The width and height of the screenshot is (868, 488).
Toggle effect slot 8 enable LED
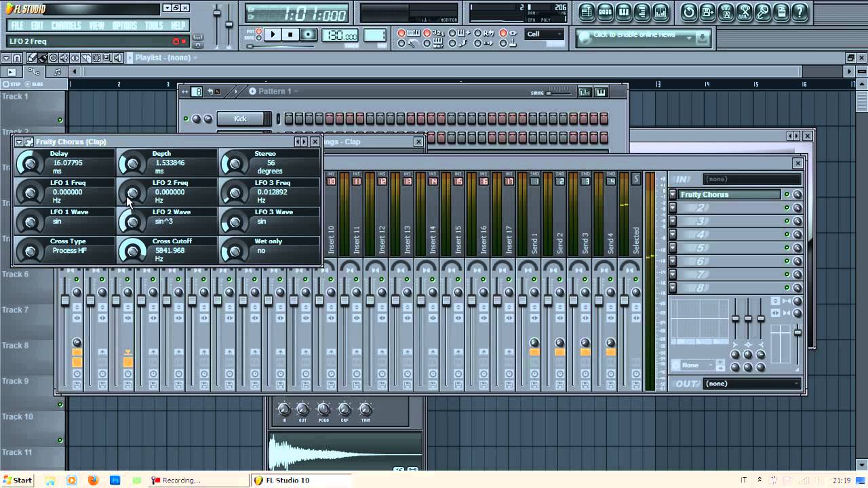coord(787,288)
